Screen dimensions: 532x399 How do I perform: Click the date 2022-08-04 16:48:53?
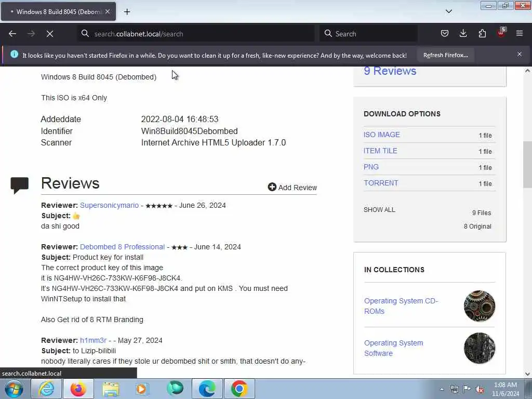pos(180,119)
